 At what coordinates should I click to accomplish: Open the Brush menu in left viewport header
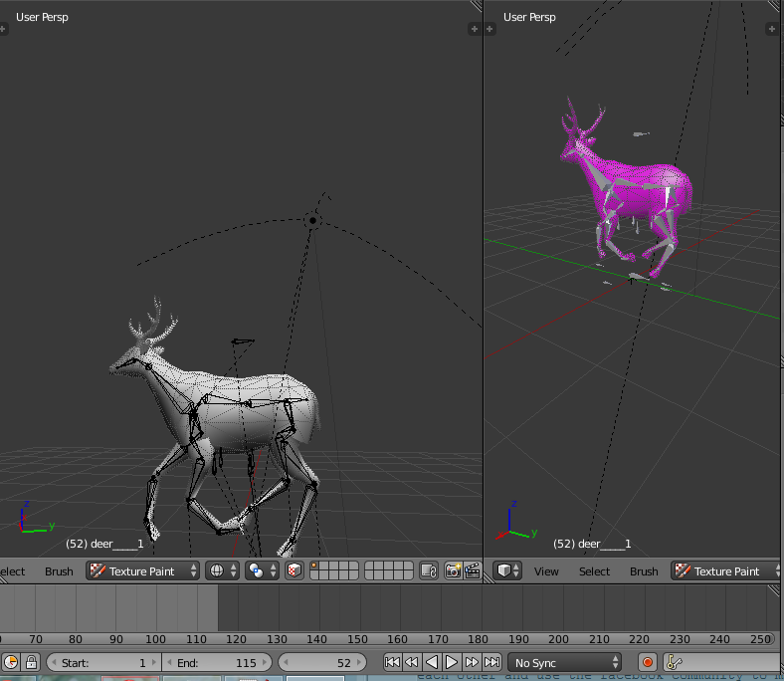59,571
